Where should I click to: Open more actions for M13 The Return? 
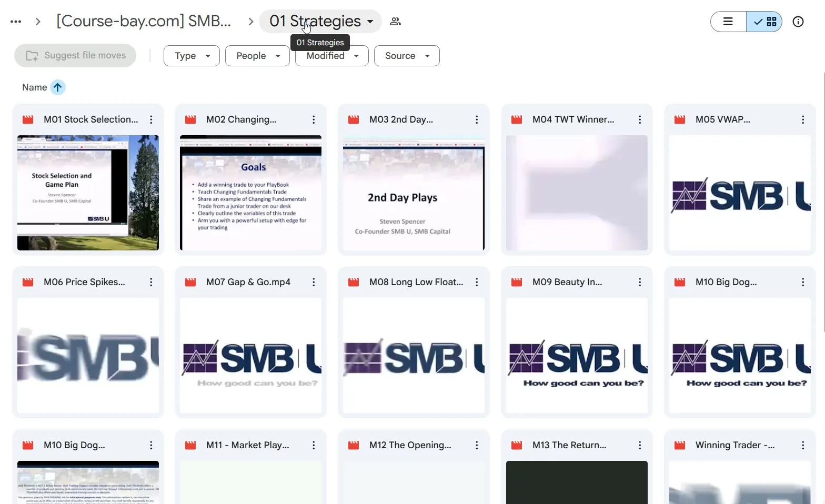click(640, 446)
